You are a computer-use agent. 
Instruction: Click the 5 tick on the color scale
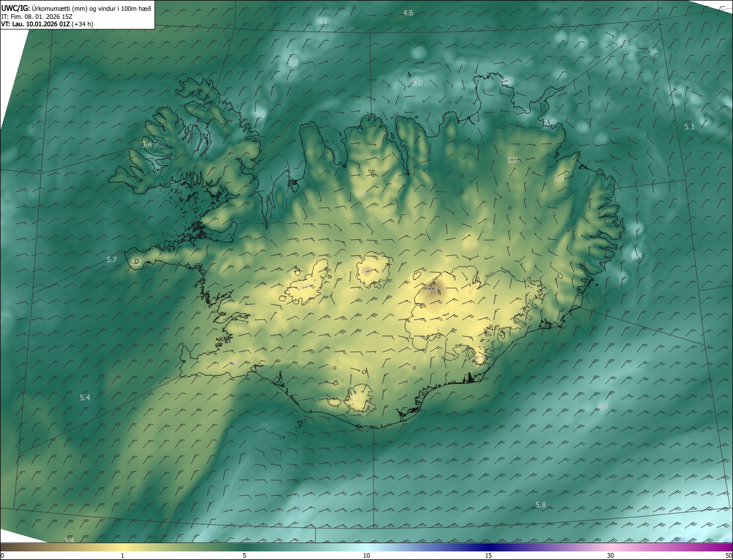[245, 555]
